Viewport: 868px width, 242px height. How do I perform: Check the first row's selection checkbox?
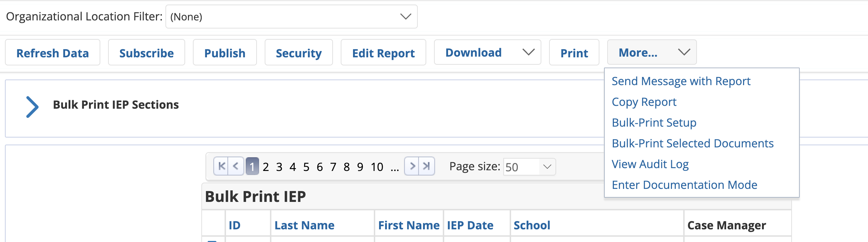click(x=213, y=241)
